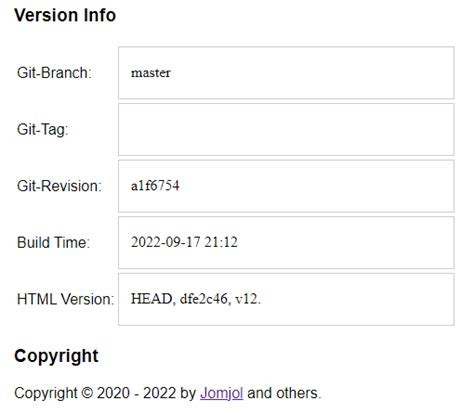Click the word 'by' before Jomjol

pos(188,394)
